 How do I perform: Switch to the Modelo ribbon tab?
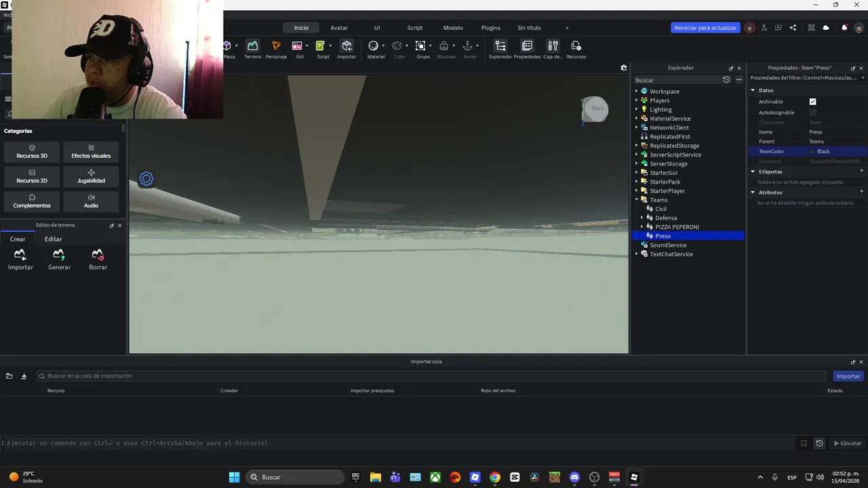pos(453,28)
